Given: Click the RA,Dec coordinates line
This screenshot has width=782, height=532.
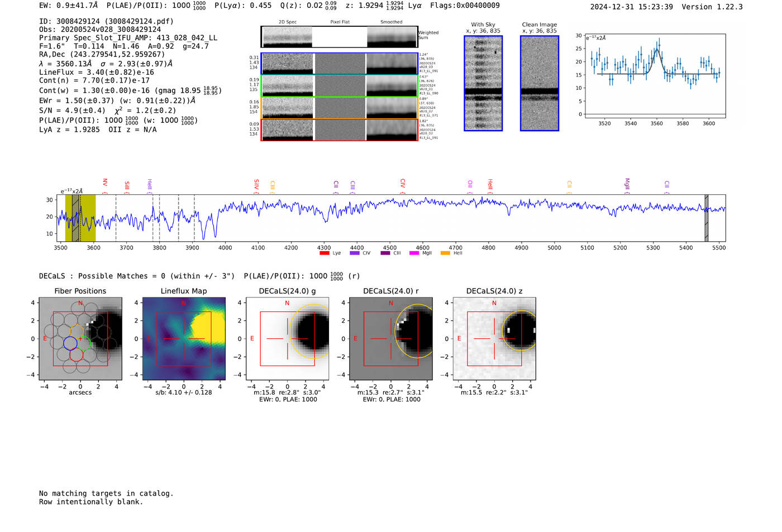Looking at the screenshot, I should pos(102,54).
